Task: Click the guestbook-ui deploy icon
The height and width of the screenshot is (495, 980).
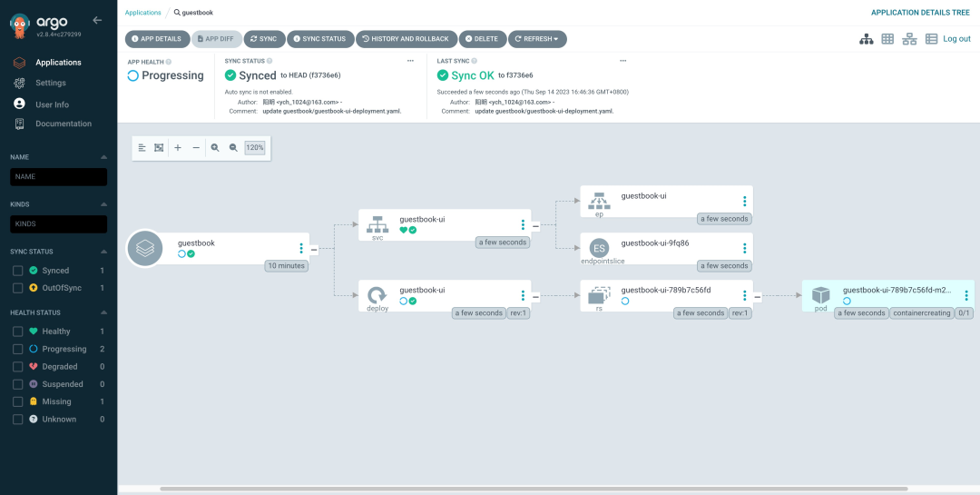Action: [x=377, y=294]
